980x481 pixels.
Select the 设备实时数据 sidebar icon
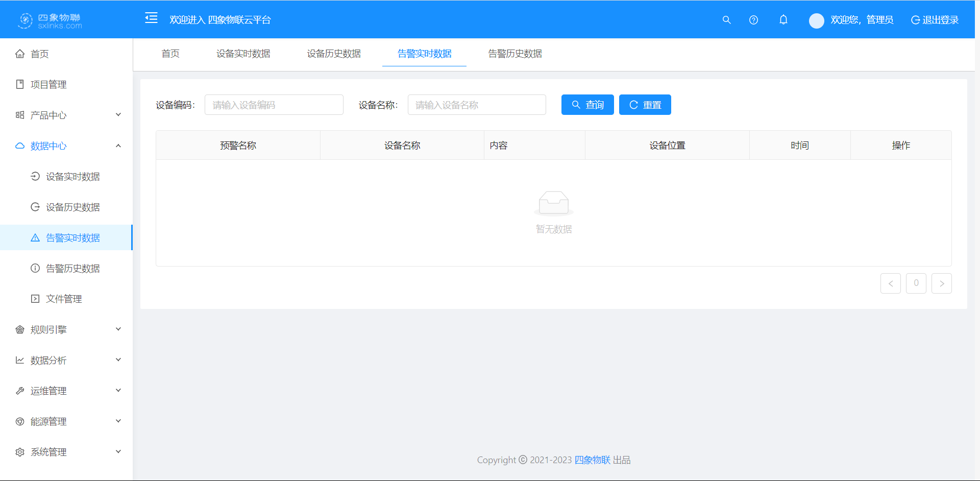(35, 176)
